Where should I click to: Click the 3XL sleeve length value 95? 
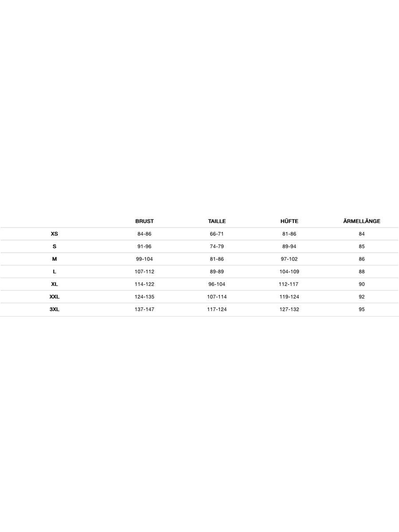(362, 309)
